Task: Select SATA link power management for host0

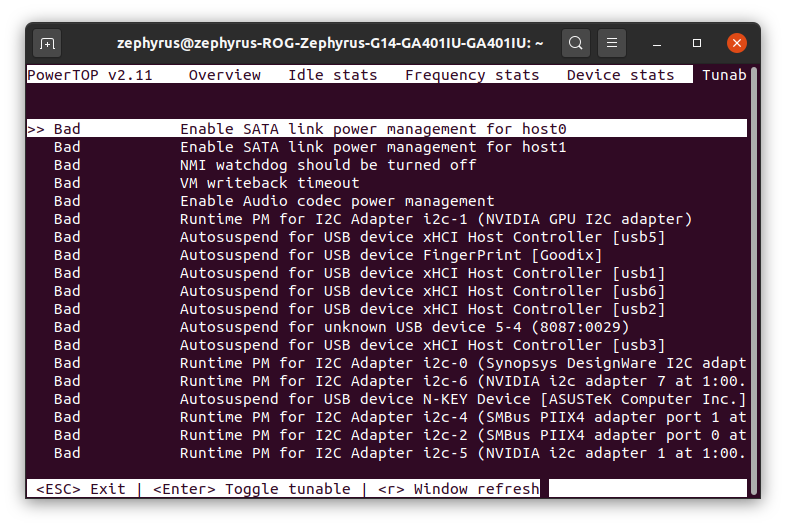Action: coord(386,129)
